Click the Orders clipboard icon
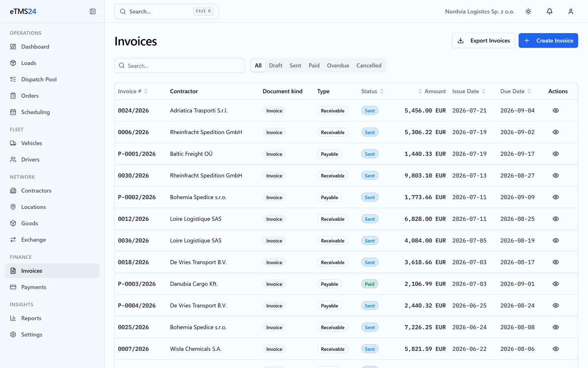Image resolution: width=588 pixels, height=368 pixels. [13, 96]
